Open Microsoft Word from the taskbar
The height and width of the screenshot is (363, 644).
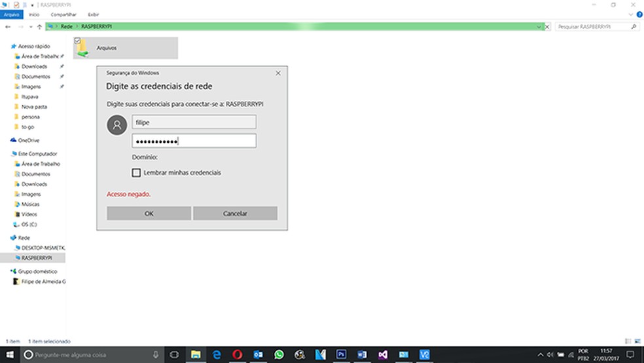click(x=362, y=354)
